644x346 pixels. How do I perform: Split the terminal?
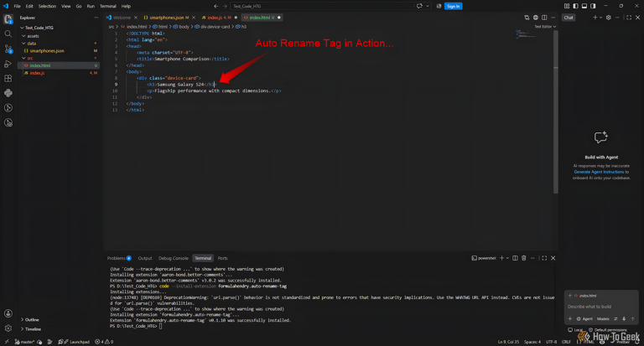[515, 258]
